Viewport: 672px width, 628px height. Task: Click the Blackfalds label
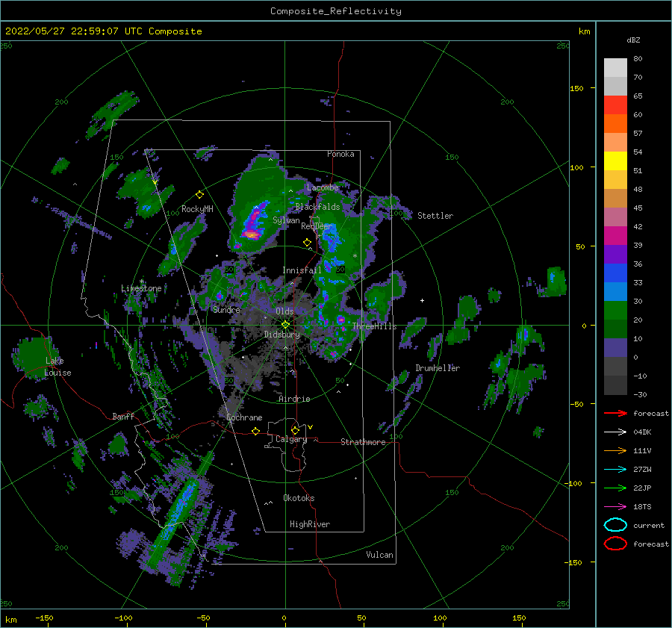click(317, 207)
